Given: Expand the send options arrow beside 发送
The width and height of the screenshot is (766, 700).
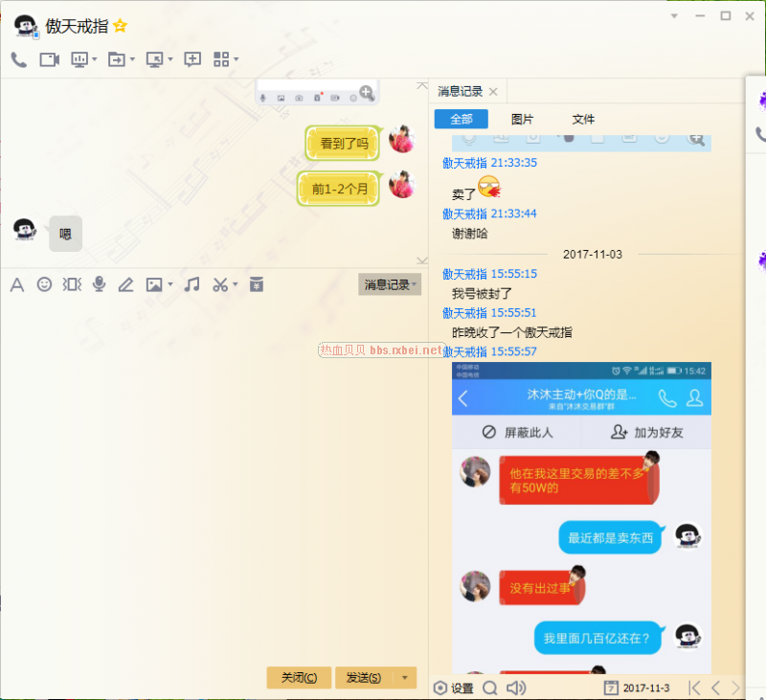Looking at the screenshot, I should pyautogui.click(x=406, y=678).
